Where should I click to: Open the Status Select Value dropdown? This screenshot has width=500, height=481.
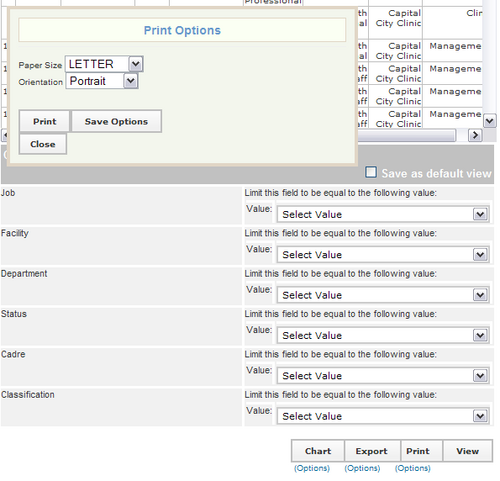point(383,335)
